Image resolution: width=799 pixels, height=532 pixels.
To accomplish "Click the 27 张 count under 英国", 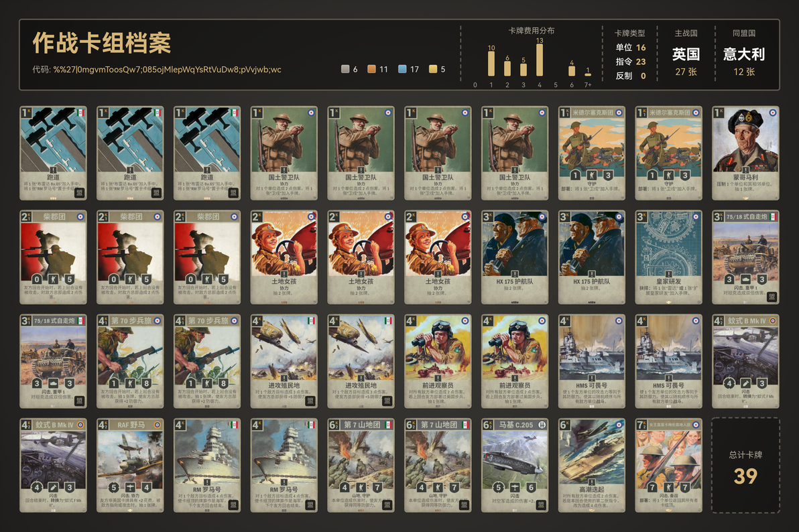I will click(x=686, y=72).
